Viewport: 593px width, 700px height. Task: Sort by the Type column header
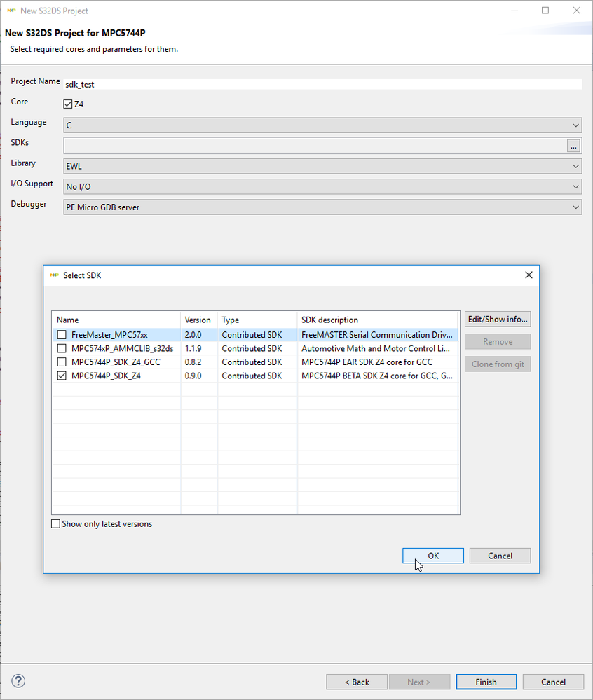[x=257, y=320]
